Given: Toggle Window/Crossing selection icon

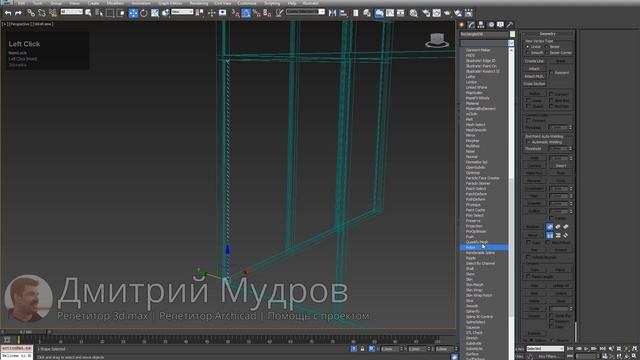Looking at the screenshot, I should pos(120,13).
